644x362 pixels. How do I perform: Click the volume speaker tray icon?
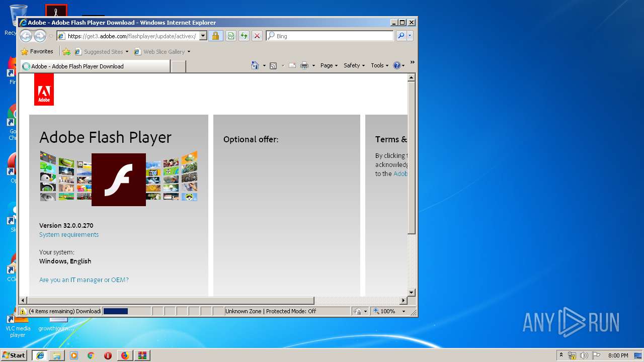(x=584, y=355)
